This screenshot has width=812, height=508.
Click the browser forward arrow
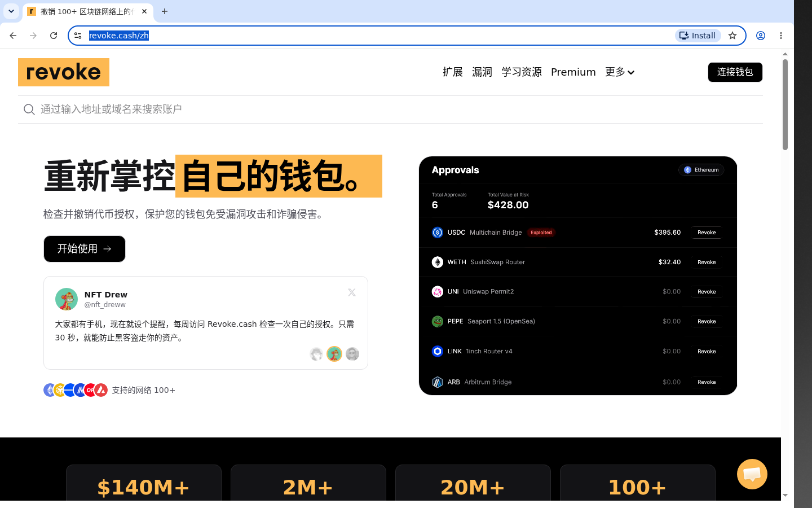pos(33,36)
